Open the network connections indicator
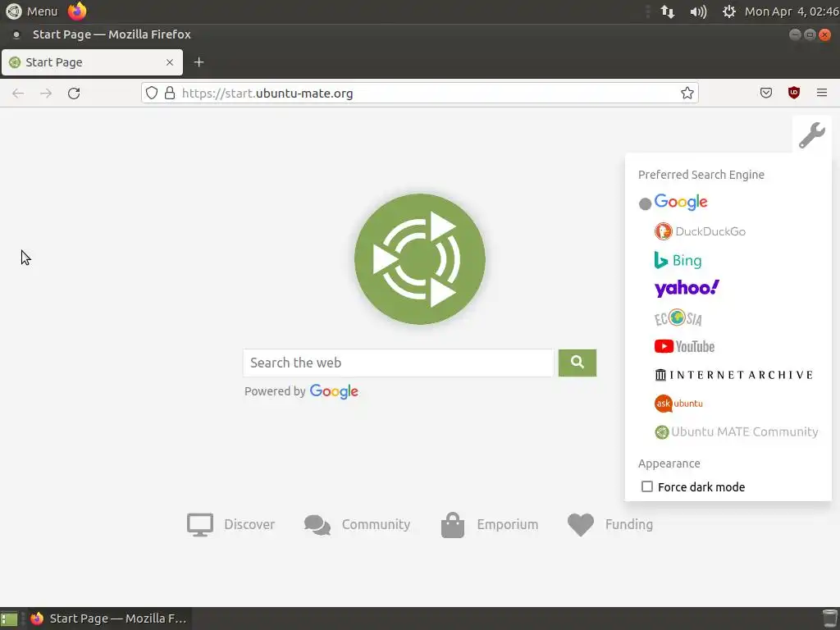This screenshot has height=630, width=840. point(668,11)
